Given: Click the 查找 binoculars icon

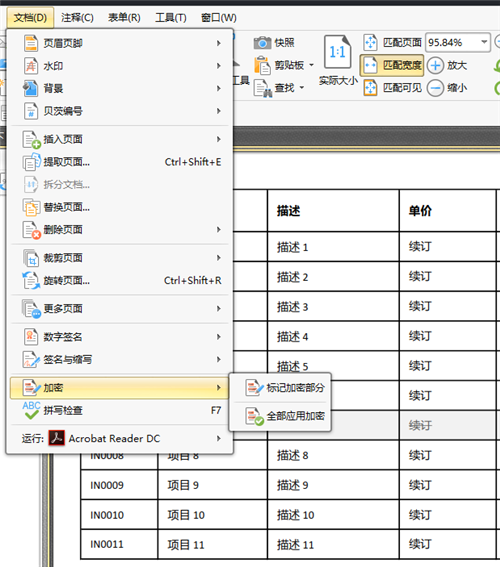Looking at the screenshot, I should coord(263,88).
